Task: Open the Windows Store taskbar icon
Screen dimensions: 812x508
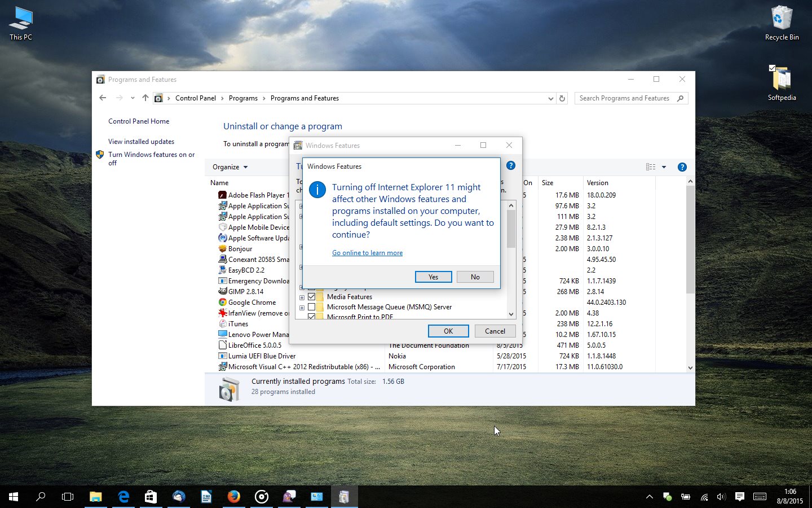Action: tap(151, 497)
